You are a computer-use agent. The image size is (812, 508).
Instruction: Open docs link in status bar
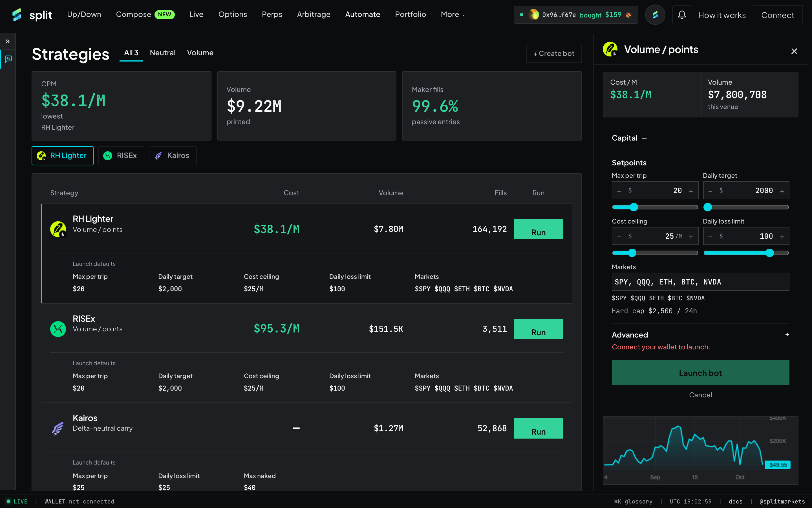coord(736,501)
